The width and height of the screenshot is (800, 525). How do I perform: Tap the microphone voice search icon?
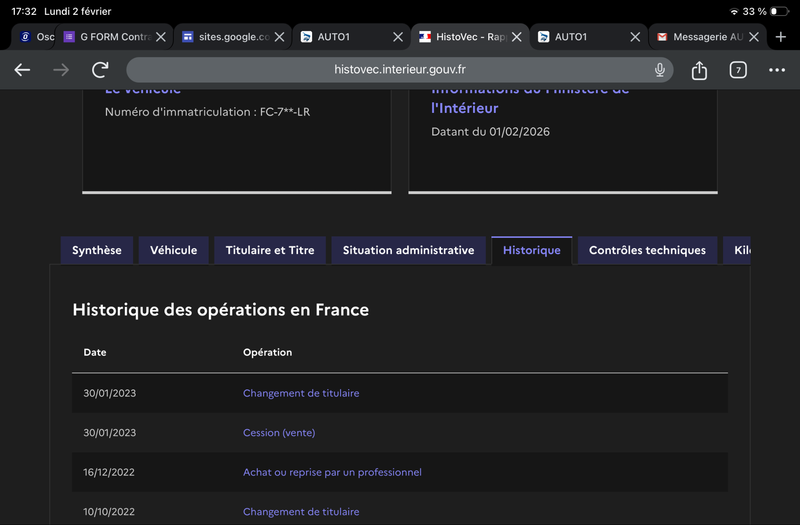coord(660,70)
